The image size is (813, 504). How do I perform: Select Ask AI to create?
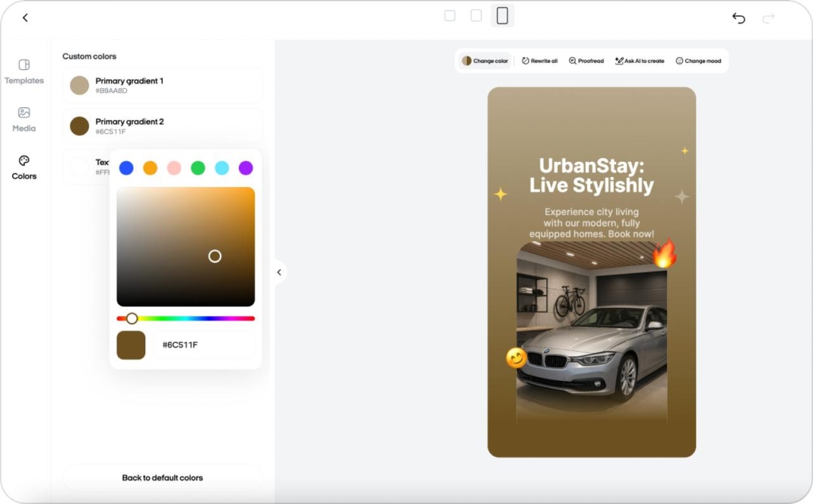639,61
